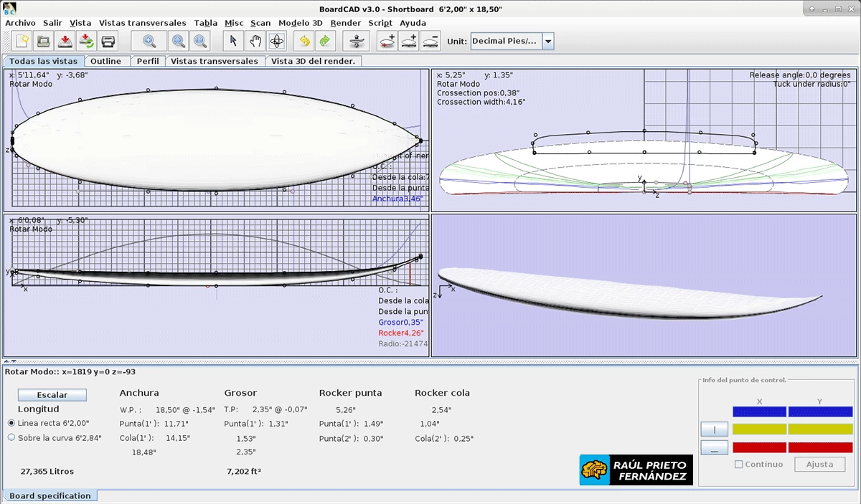The height and width of the screenshot is (504, 861).
Task: Click the green Redo arrow
Action: [x=324, y=41]
